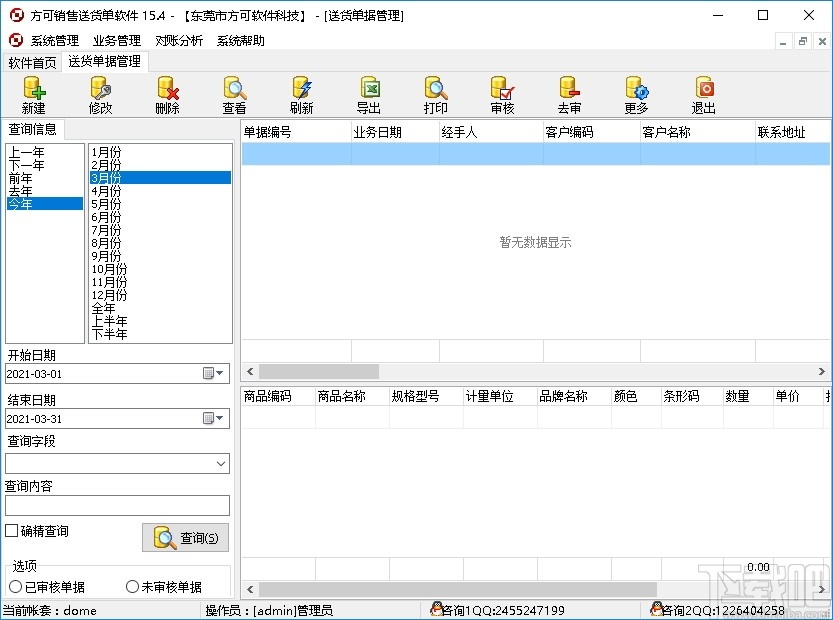
Task: Click the 打印 (Print) icon
Action: pos(435,95)
